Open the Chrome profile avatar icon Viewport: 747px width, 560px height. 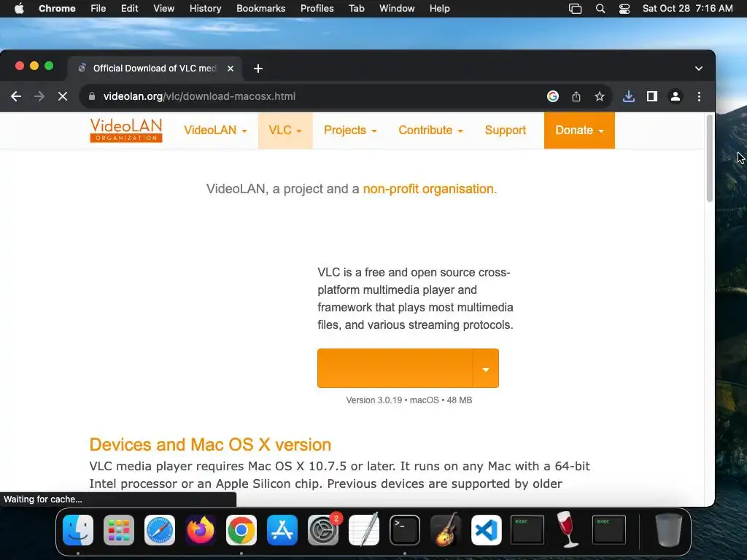tap(675, 97)
